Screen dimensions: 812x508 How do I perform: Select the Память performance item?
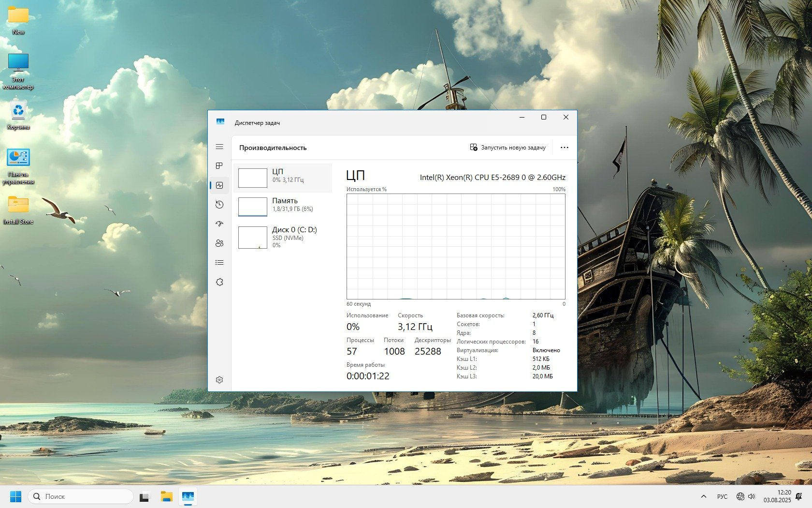point(283,207)
